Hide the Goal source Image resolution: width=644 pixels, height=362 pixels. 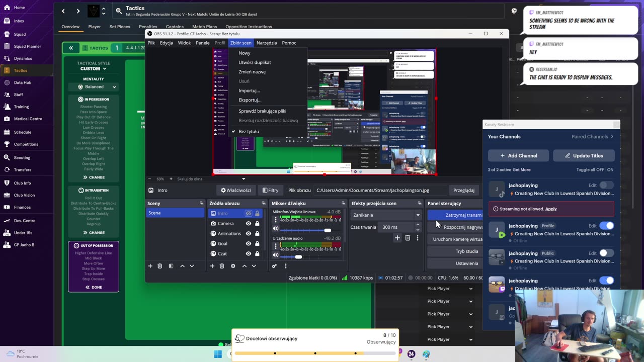pos(249,243)
